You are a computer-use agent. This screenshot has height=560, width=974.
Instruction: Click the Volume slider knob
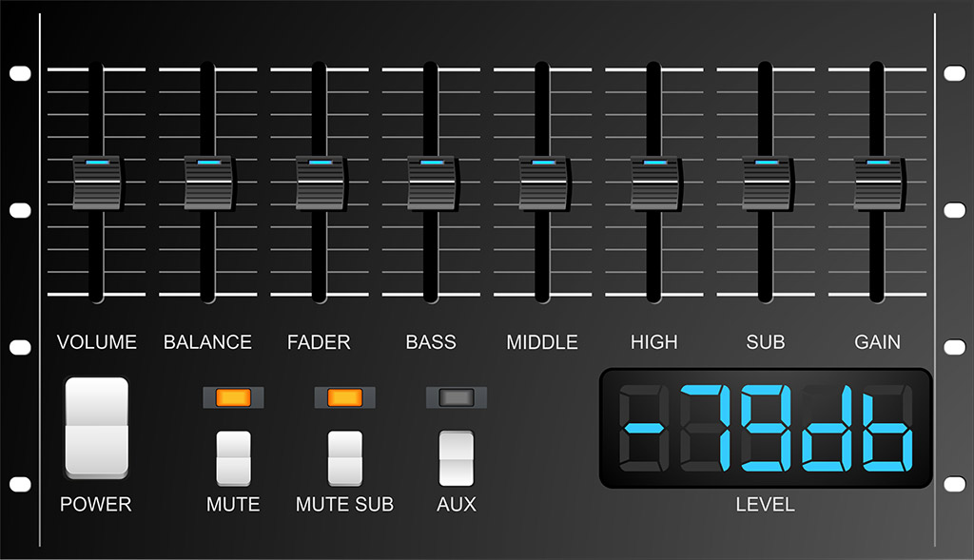96,183
